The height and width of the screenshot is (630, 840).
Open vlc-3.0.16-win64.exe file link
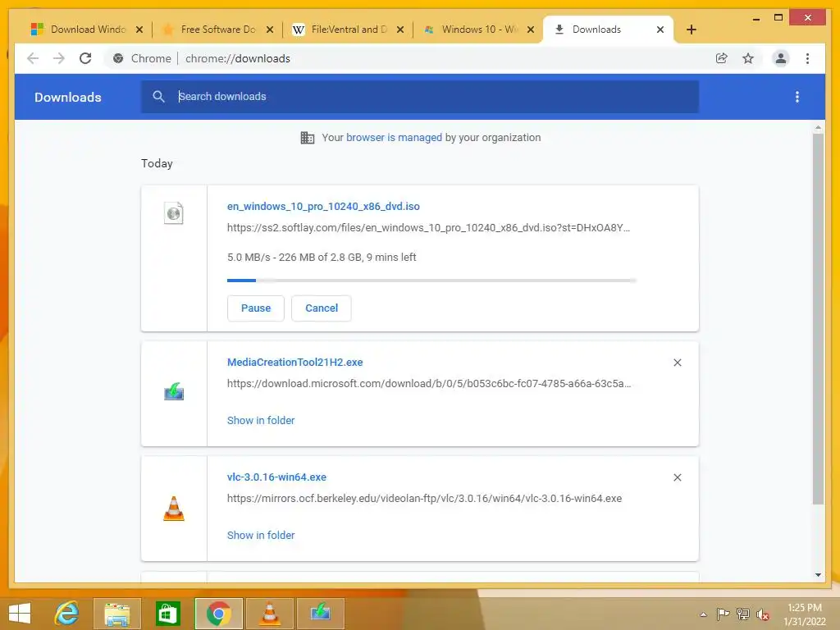click(x=276, y=477)
